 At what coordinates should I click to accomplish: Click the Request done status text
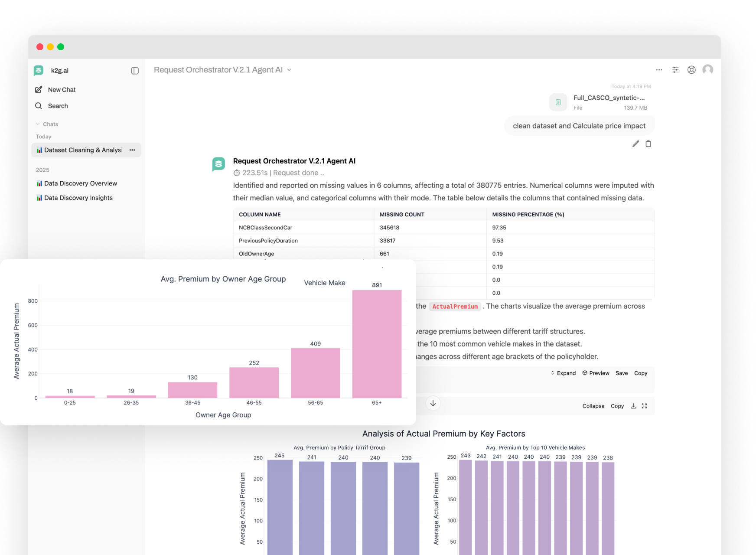tap(299, 173)
